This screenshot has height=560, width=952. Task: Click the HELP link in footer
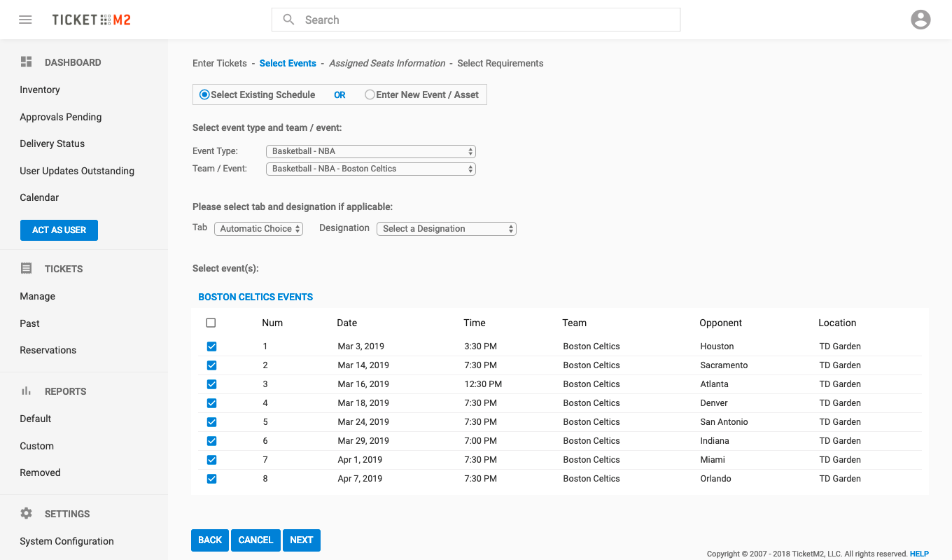(x=919, y=554)
